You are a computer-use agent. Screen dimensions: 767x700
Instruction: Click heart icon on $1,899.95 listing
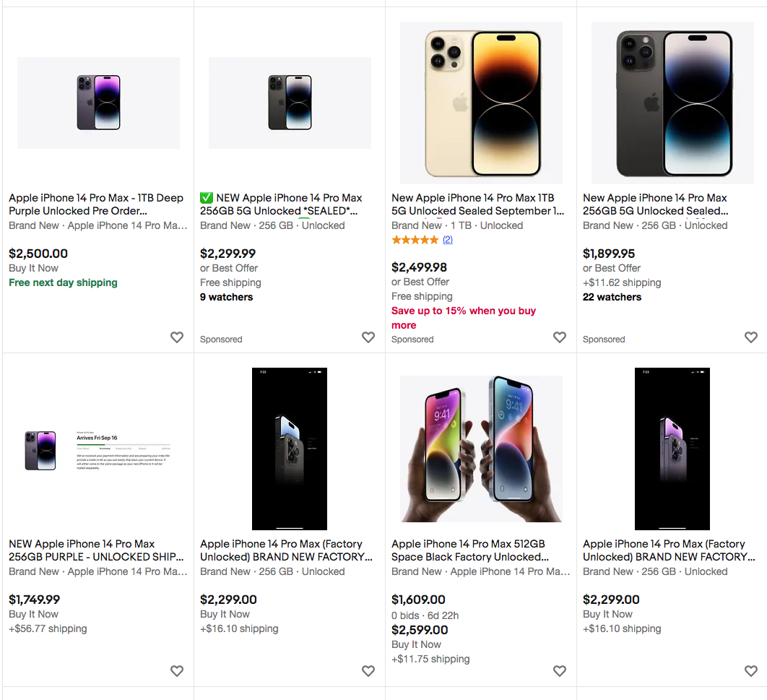(751, 337)
